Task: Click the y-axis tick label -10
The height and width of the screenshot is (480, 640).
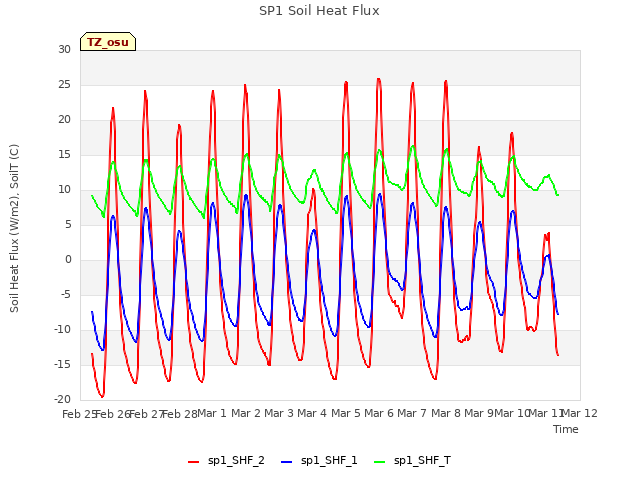Action: pos(62,329)
